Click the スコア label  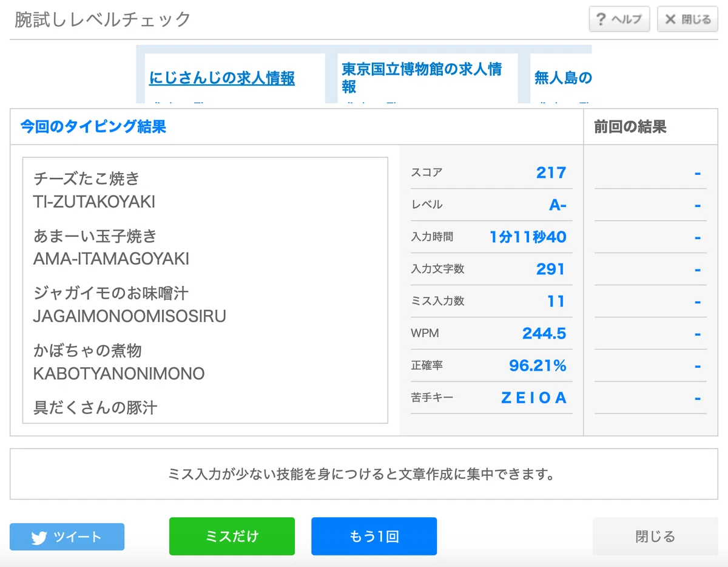pos(426,172)
